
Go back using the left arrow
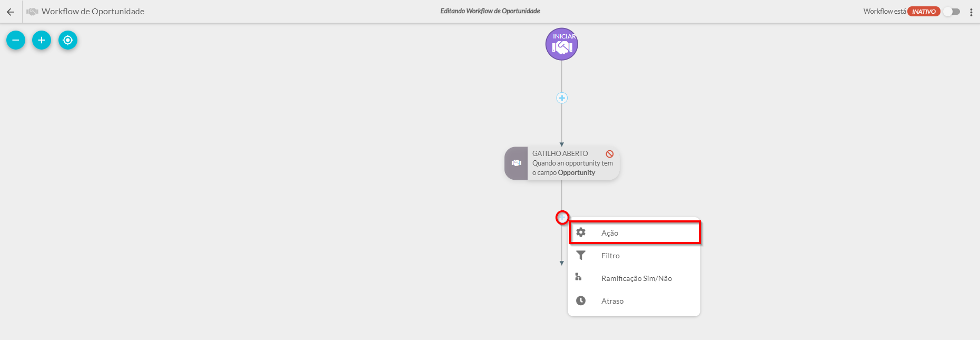click(11, 12)
